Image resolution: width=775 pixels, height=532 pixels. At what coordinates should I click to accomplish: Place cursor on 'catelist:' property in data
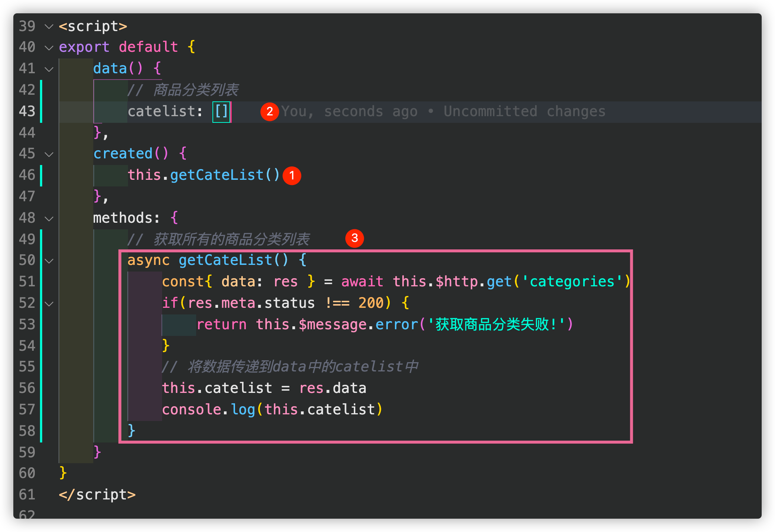tap(165, 111)
